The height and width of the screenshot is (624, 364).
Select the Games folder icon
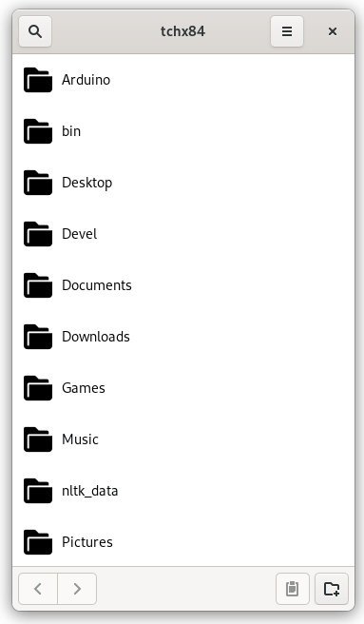pyautogui.click(x=38, y=387)
